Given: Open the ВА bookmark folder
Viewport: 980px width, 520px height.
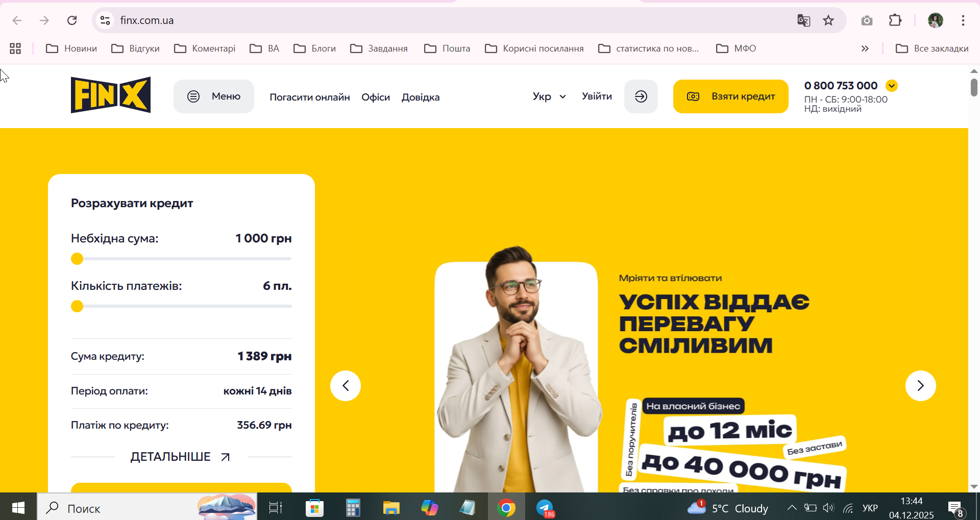Looking at the screenshot, I should (264, 48).
